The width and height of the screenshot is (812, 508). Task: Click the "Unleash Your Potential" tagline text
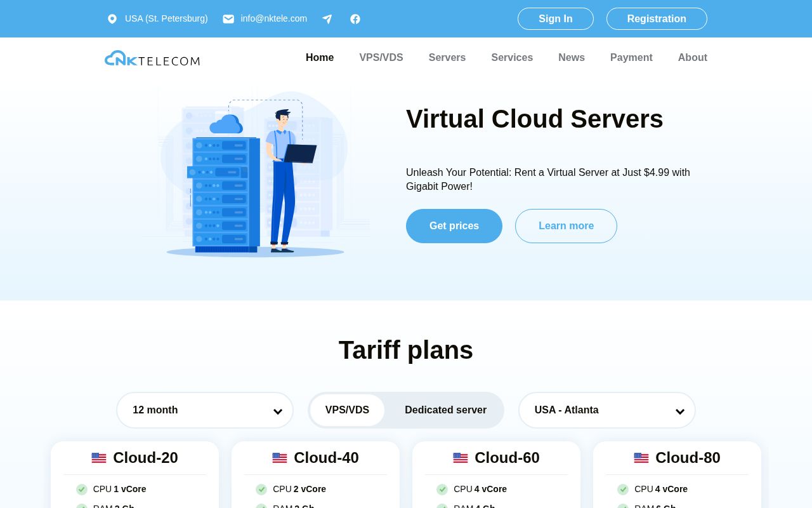coord(548,180)
